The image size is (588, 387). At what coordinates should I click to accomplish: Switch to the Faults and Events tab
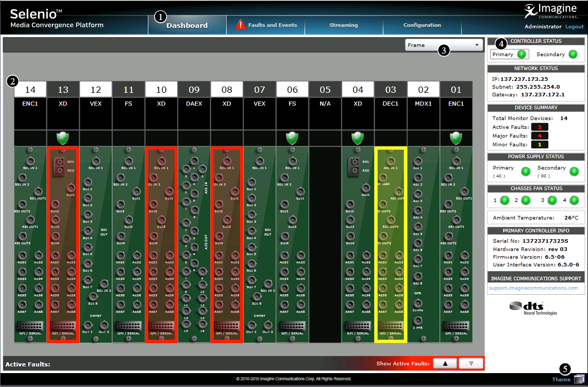point(265,25)
